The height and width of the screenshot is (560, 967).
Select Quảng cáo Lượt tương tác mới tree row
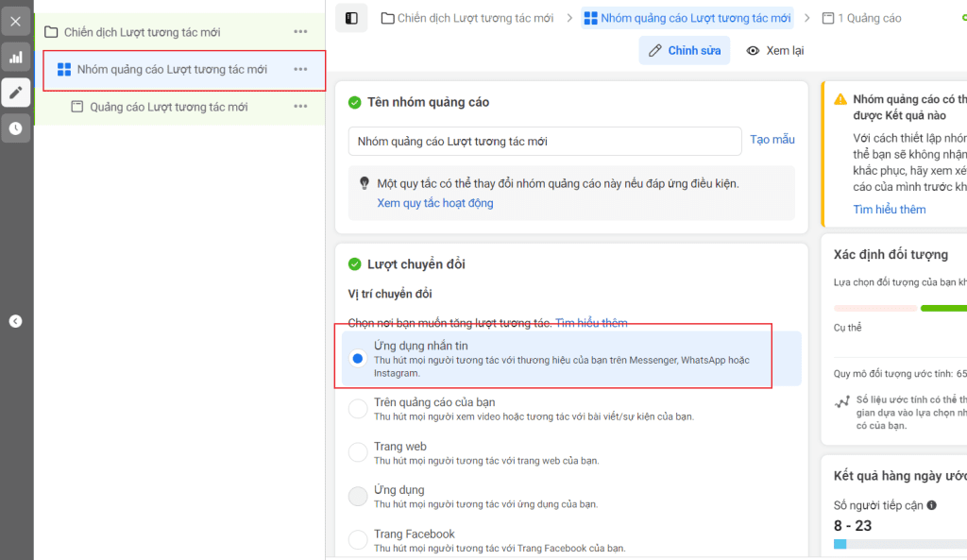click(x=180, y=108)
